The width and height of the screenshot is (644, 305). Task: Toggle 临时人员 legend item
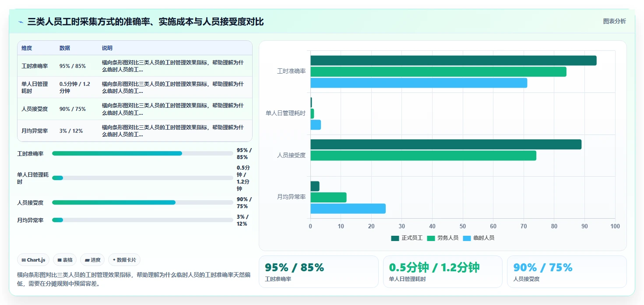point(479,238)
